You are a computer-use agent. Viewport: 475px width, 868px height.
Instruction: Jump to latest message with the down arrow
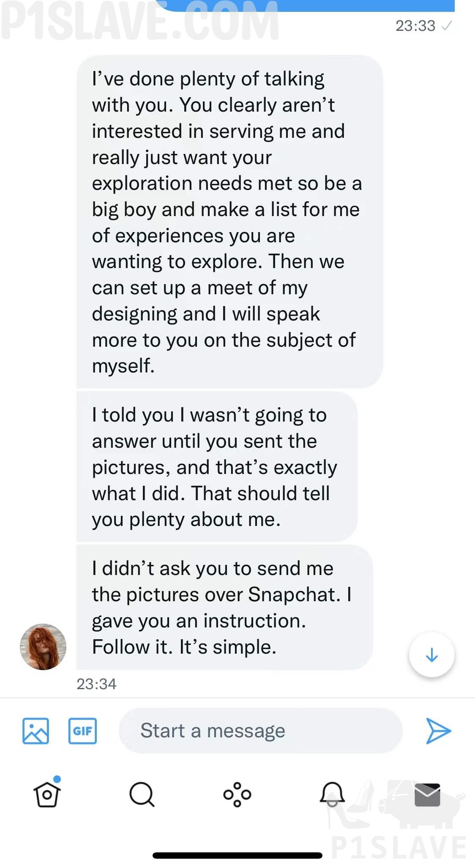click(431, 654)
